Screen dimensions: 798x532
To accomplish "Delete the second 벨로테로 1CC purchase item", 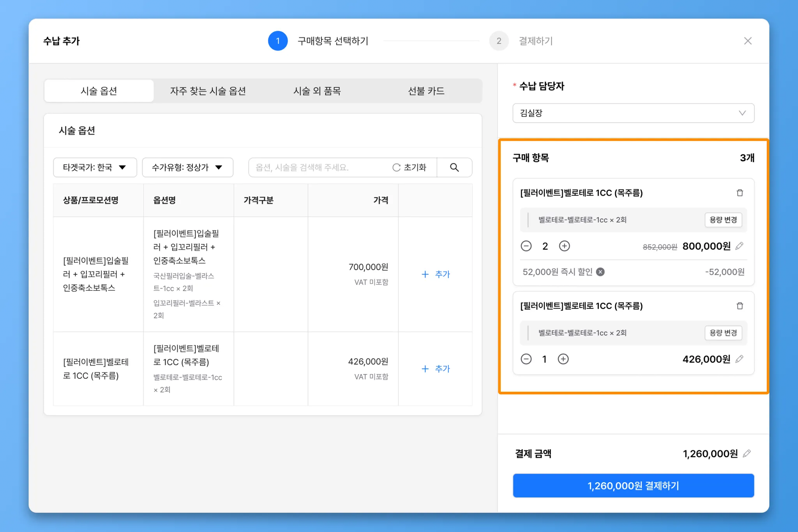I will (x=740, y=306).
